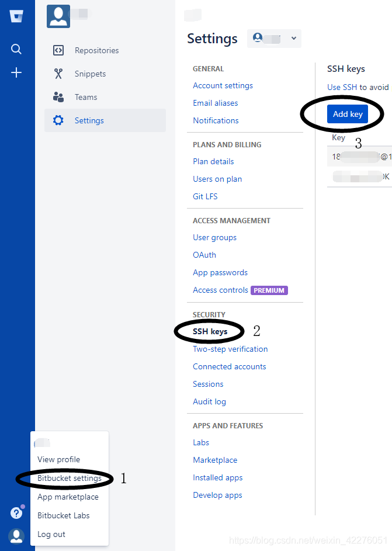The width and height of the screenshot is (392, 551).
Task: Open Sessions link
Action: (208, 384)
